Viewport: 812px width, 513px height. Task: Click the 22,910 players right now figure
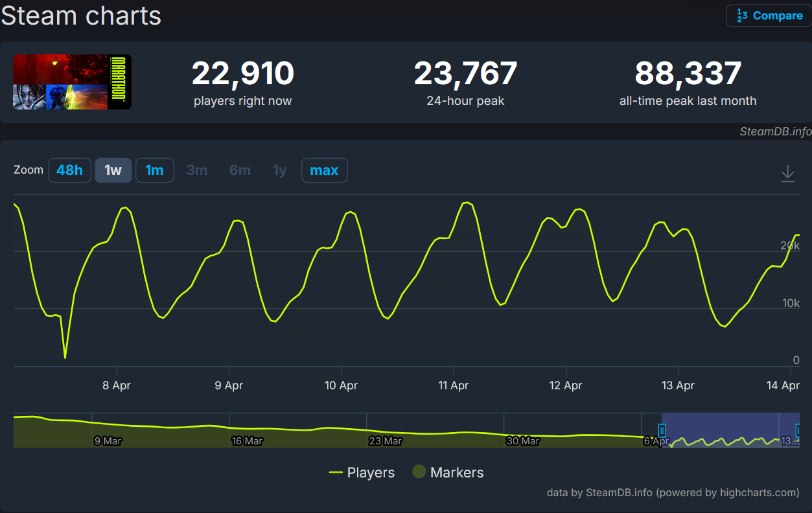point(243,74)
